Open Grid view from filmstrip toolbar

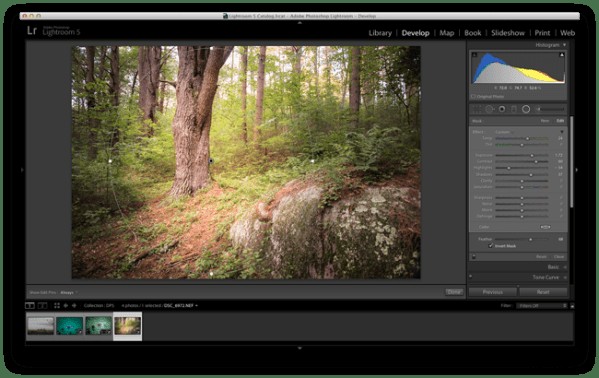tap(57, 305)
